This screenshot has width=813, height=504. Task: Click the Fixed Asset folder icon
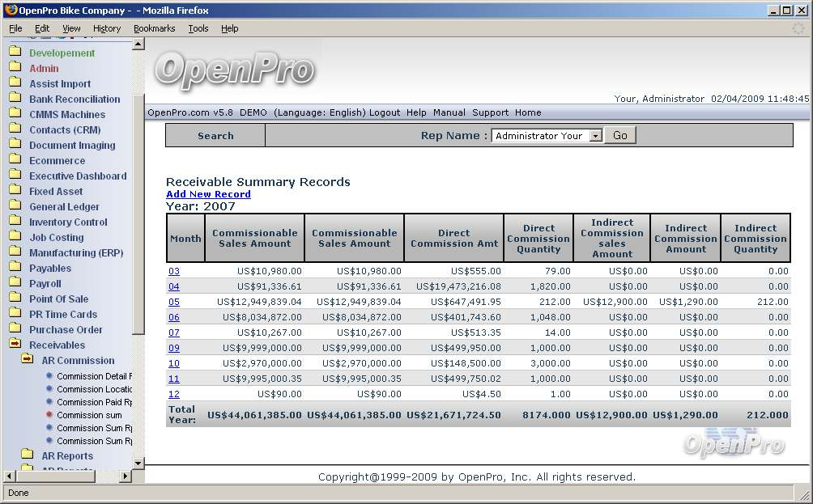(x=15, y=191)
